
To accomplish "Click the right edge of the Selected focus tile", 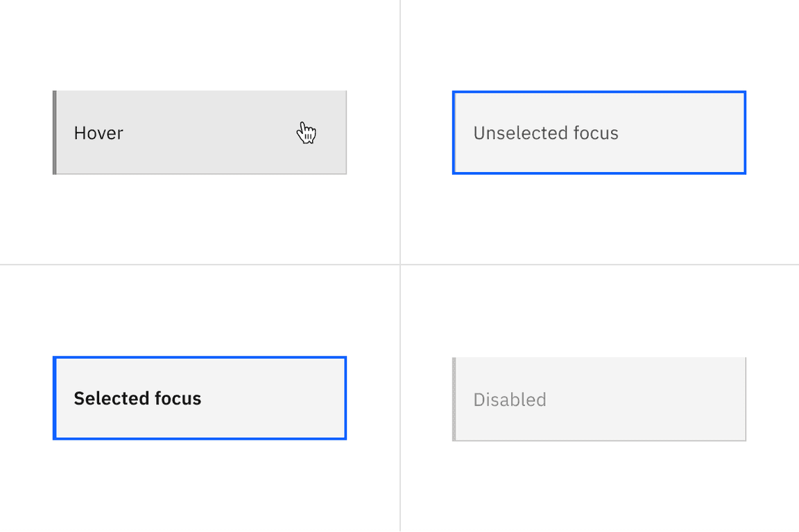I will (346, 398).
